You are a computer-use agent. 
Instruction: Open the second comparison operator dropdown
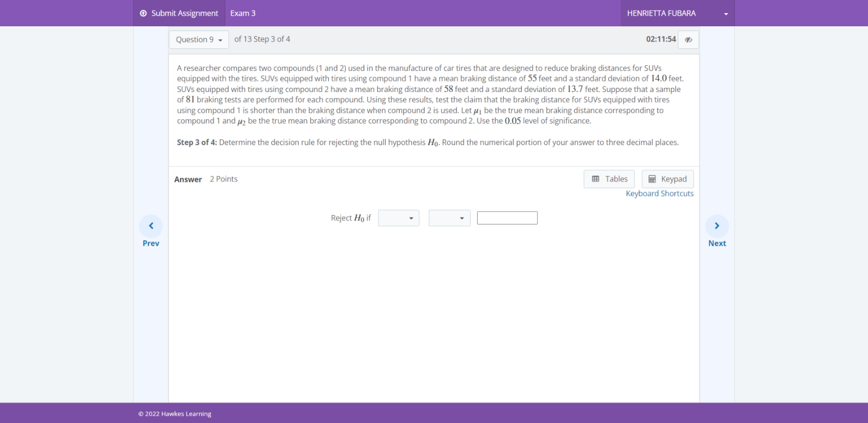pyautogui.click(x=449, y=218)
